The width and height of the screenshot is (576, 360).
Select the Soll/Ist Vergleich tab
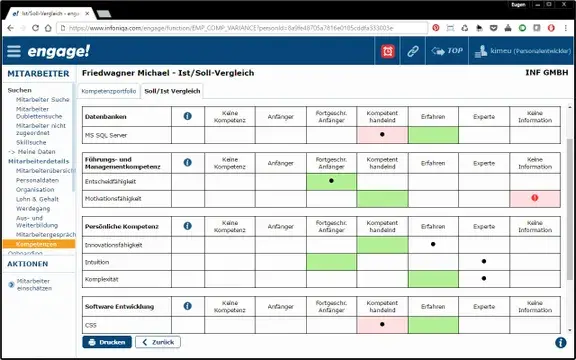tap(172, 91)
